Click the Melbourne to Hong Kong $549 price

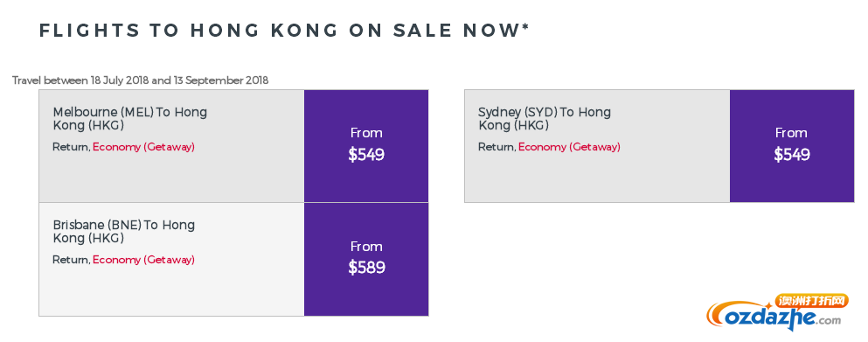point(366,155)
